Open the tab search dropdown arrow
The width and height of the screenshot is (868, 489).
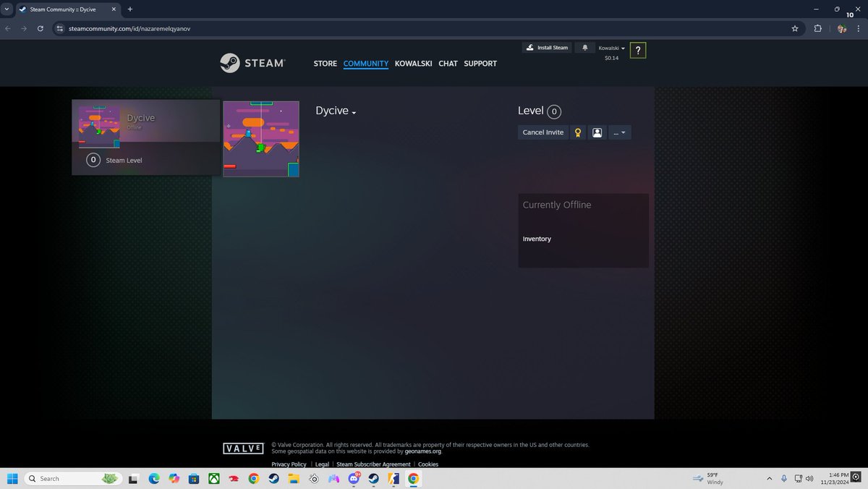pos(7,9)
